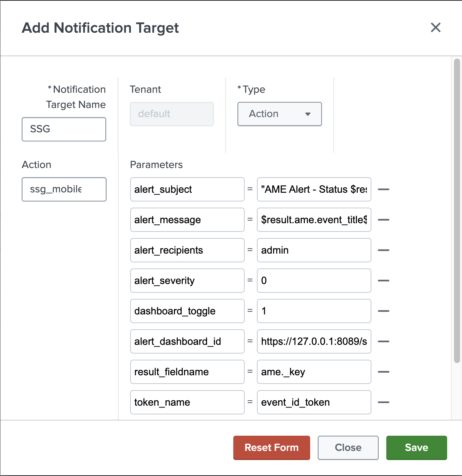Image resolution: width=462 pixels, height=476 pixels.
Task: Click the Save button
Action: (416, 447)
